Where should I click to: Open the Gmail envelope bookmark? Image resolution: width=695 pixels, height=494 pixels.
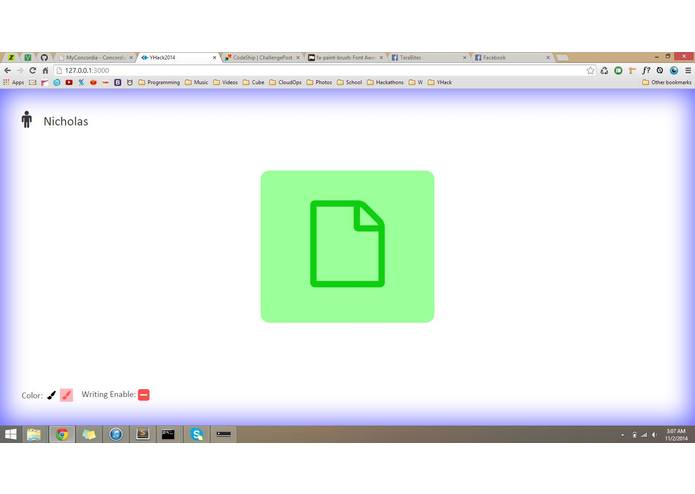click(x=32, y=82)
